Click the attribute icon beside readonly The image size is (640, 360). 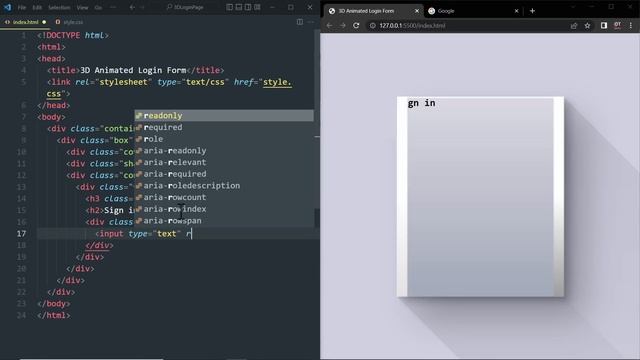(139, 116)
